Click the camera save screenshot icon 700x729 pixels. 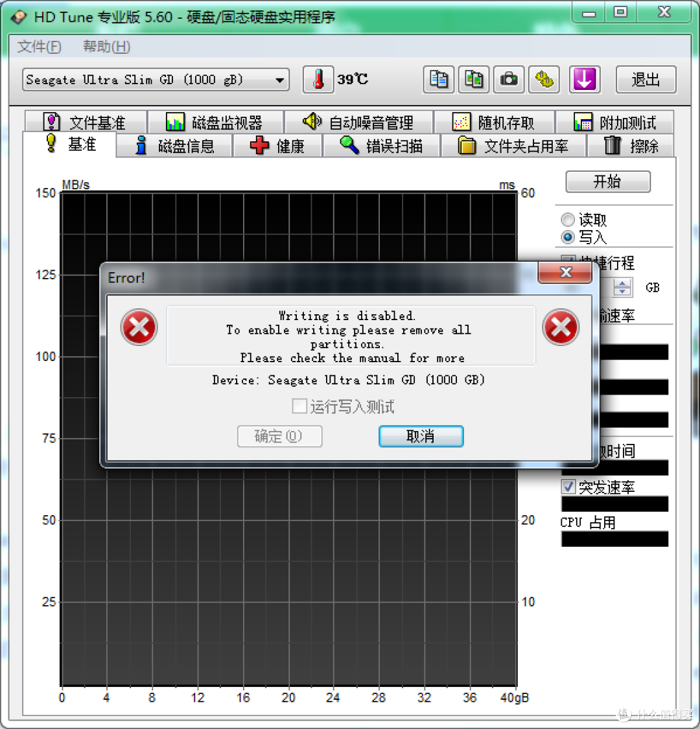509,80
